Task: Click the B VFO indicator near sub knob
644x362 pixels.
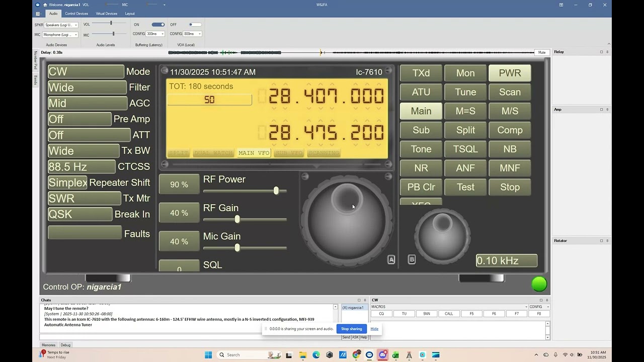Action: coord(412,259)
